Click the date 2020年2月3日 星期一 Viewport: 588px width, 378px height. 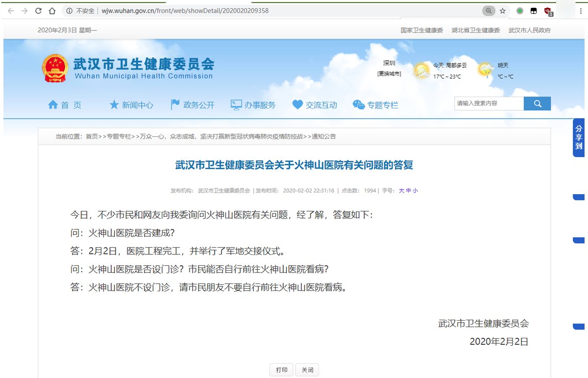pos(68,30)
